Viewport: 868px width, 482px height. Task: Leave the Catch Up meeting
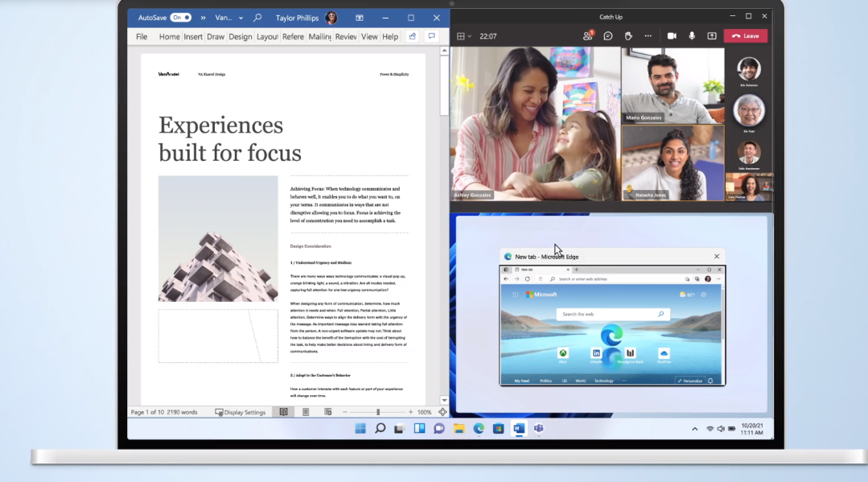745,36
